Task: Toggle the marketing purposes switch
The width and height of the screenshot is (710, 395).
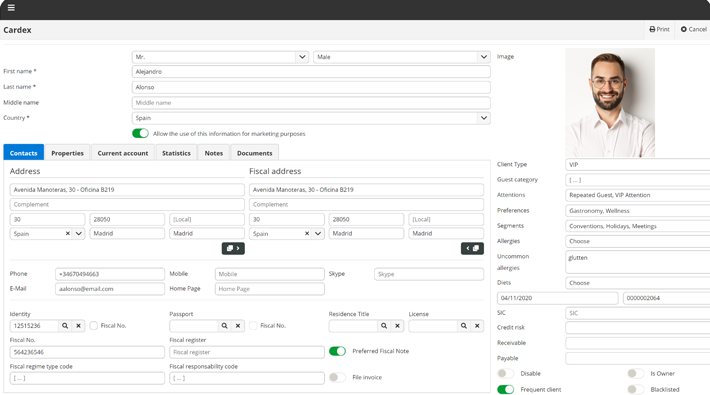Action: click(x=140, y=134)
